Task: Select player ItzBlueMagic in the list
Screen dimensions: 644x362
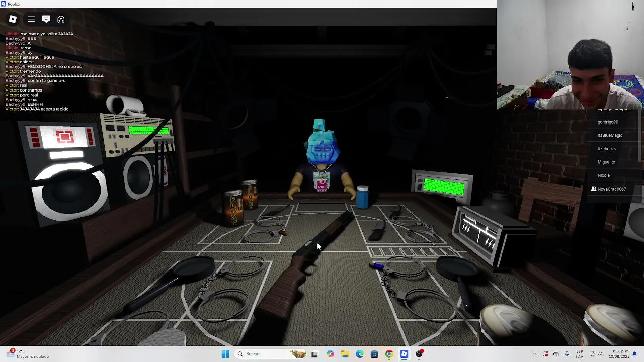Action: [x=610, y=135]
